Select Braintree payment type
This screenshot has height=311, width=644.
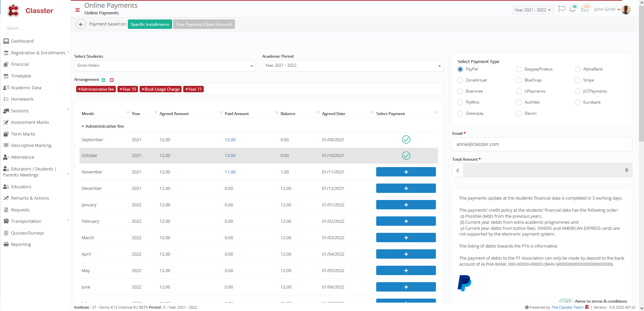tap(460, 92)
